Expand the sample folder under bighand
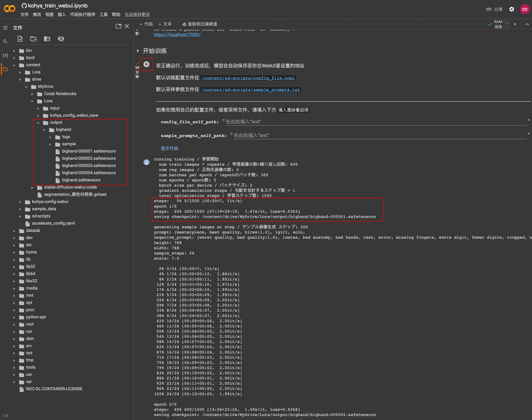Screen dimensions: 532x420 pos(50,144)
